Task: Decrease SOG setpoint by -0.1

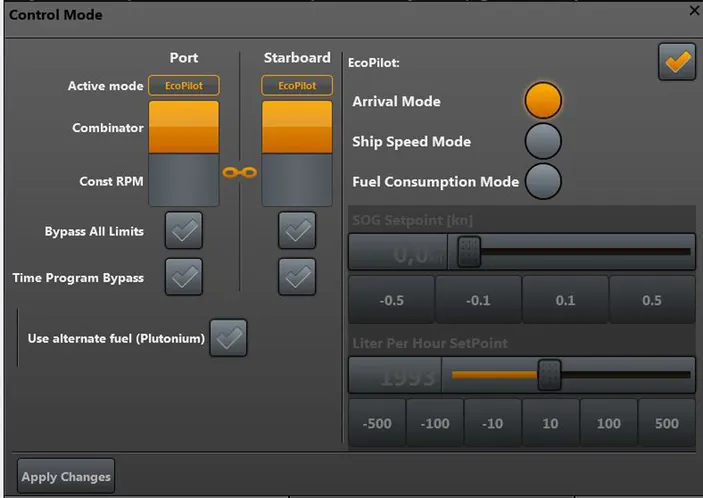Action: tap(478, 300)
